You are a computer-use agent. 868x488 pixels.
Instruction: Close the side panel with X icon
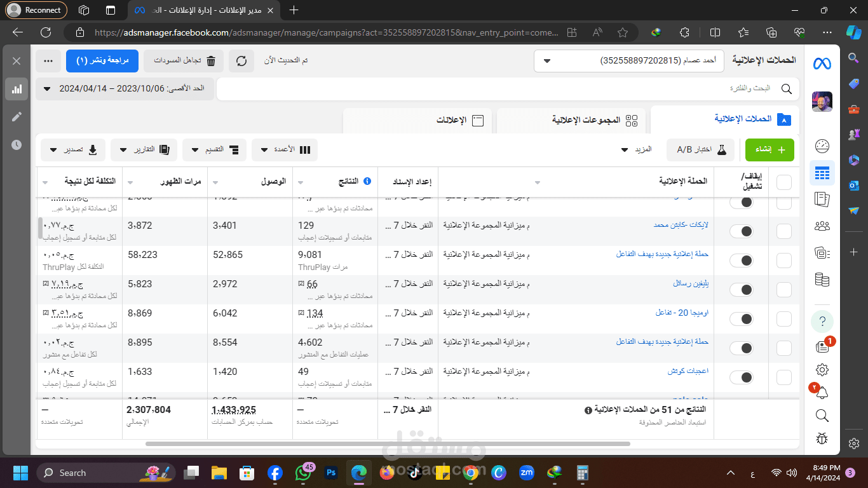pyautogui.click(x=17, y=61)
